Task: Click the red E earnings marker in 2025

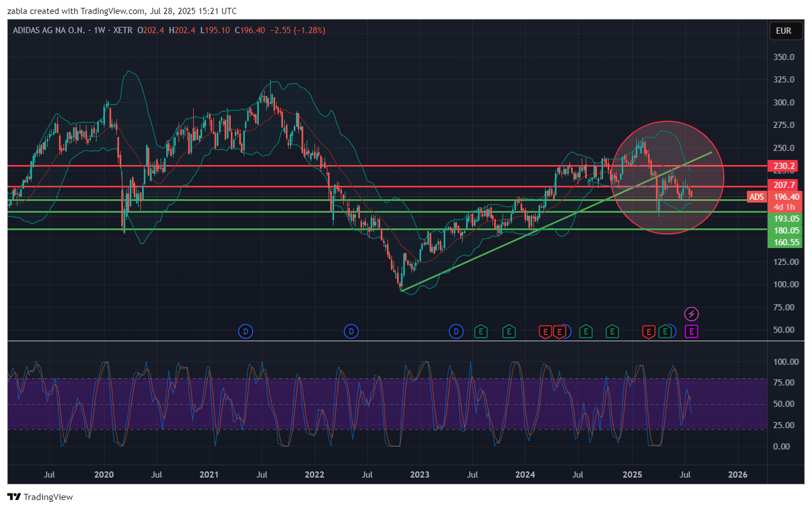Action: 649,332
